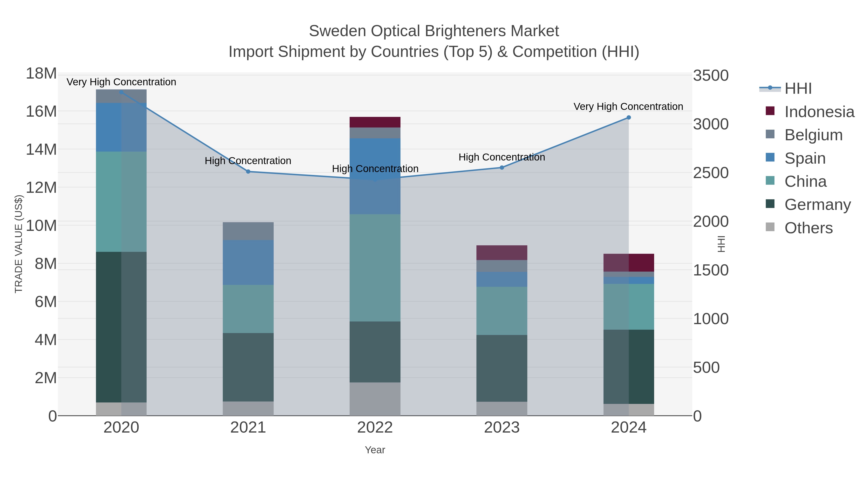Select the Spain segment in the 2021 bar
Screen dimensions: 868x488
point(248,262)
